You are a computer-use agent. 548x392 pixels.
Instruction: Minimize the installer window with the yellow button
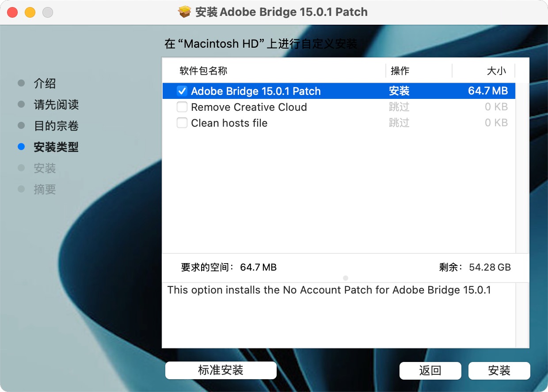[x=30, y=12]
